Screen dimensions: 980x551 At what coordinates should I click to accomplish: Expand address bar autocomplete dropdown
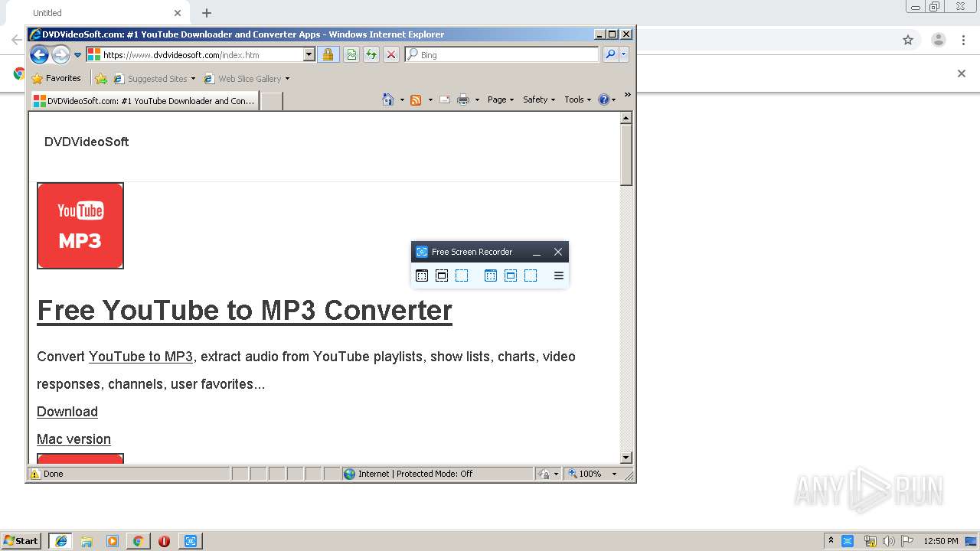[309, 55]
